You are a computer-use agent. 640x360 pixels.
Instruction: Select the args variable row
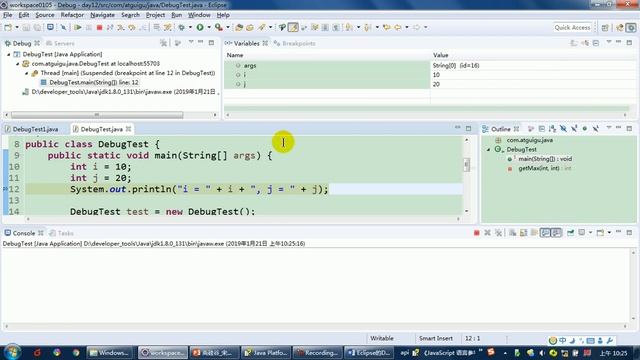[x=430, y=65]
